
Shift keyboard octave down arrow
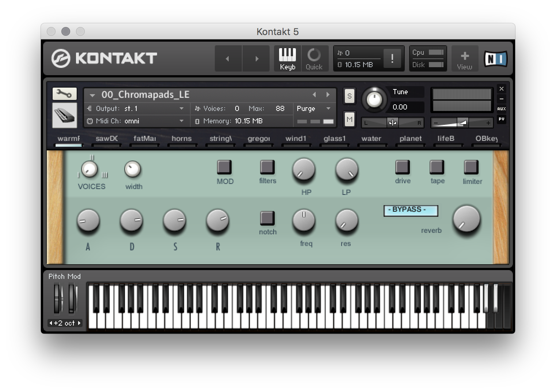tap(51, 323)
